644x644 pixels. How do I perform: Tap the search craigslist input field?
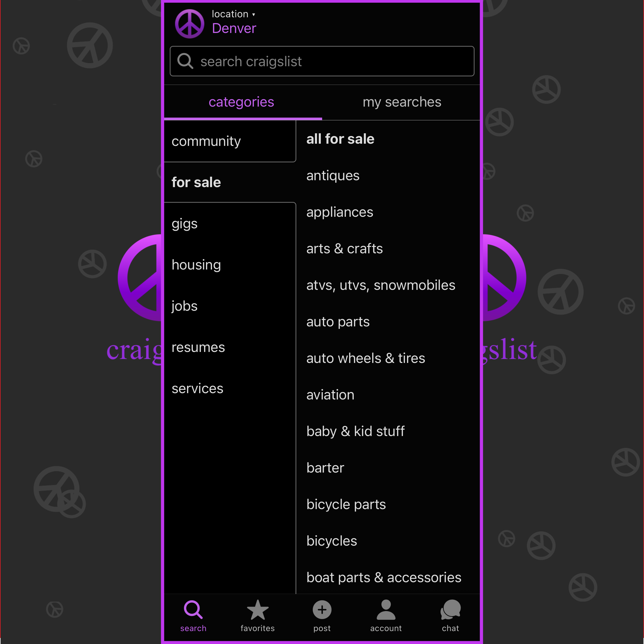point(322,61)
